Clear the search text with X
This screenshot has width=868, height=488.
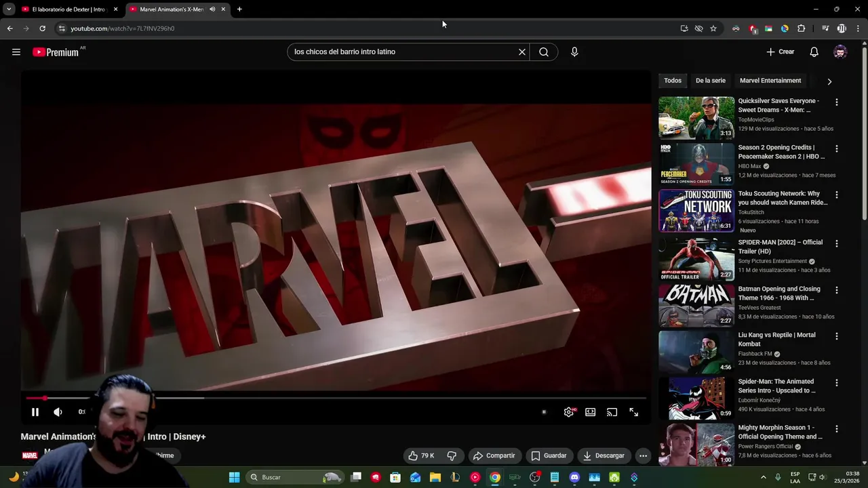(522, 52)
